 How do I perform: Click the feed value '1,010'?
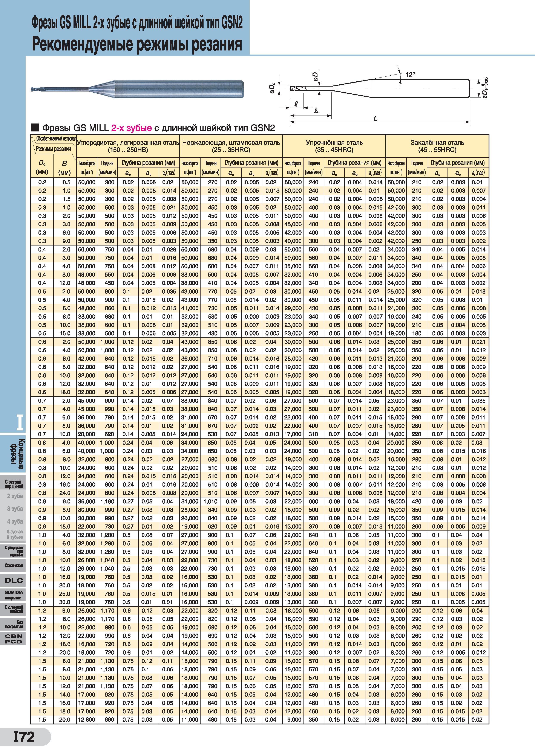coord(210,501)
